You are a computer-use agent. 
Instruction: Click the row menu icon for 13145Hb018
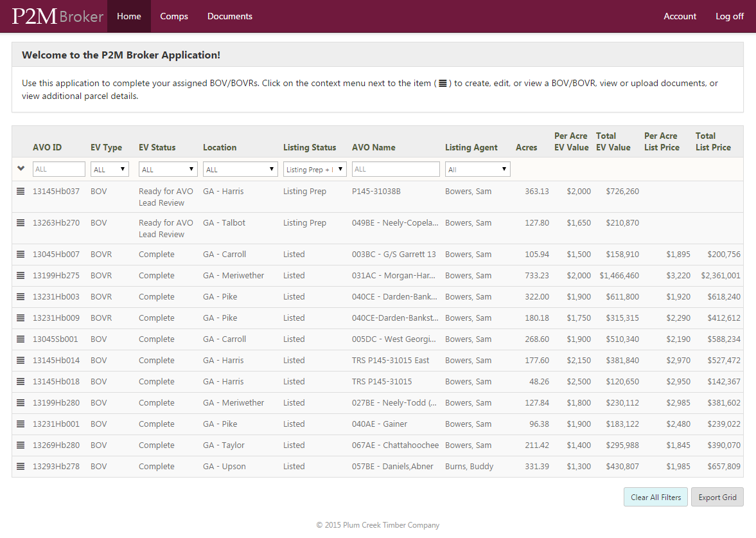pyautogui.click(x=21, y=382)
